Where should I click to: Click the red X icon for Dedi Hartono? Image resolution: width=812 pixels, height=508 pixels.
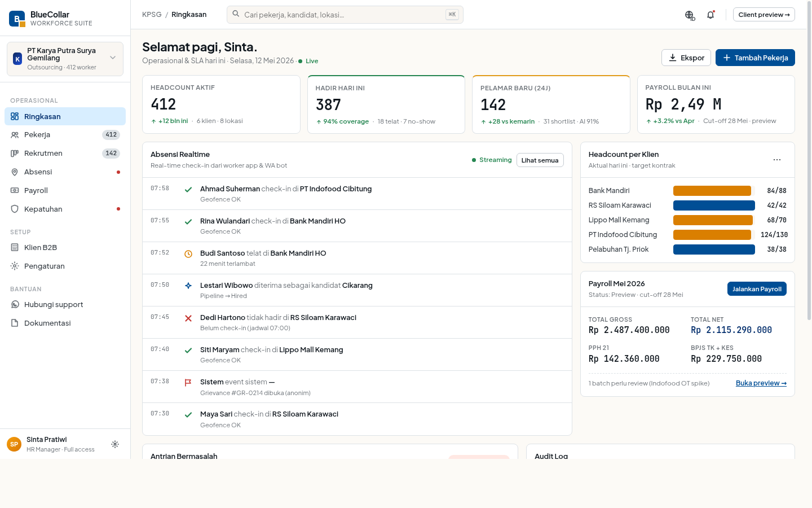(x=188, y=318)
